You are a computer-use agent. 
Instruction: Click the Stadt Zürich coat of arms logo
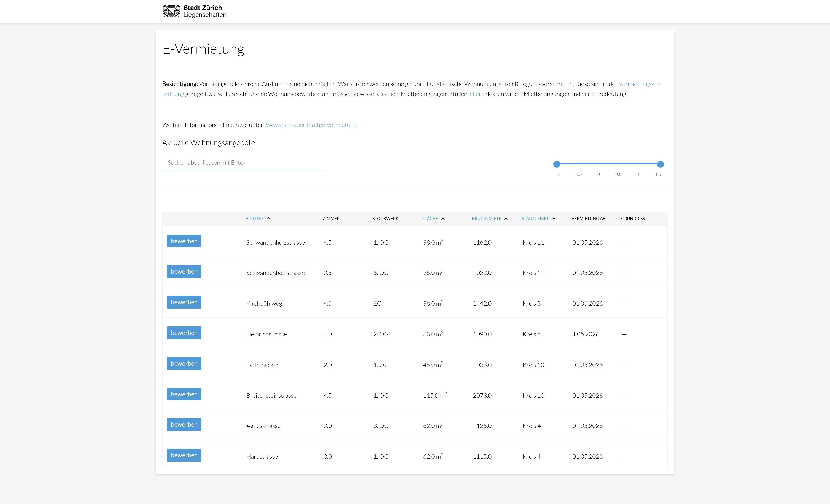[171, 11]
